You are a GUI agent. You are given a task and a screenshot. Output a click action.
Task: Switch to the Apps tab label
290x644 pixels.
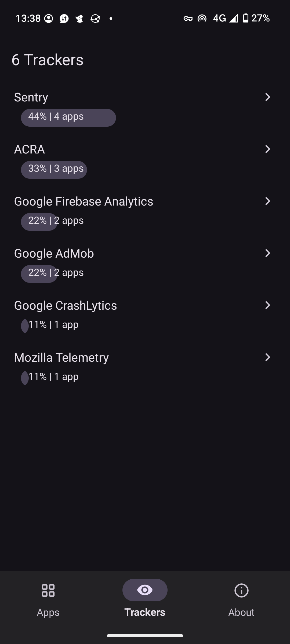48,612
